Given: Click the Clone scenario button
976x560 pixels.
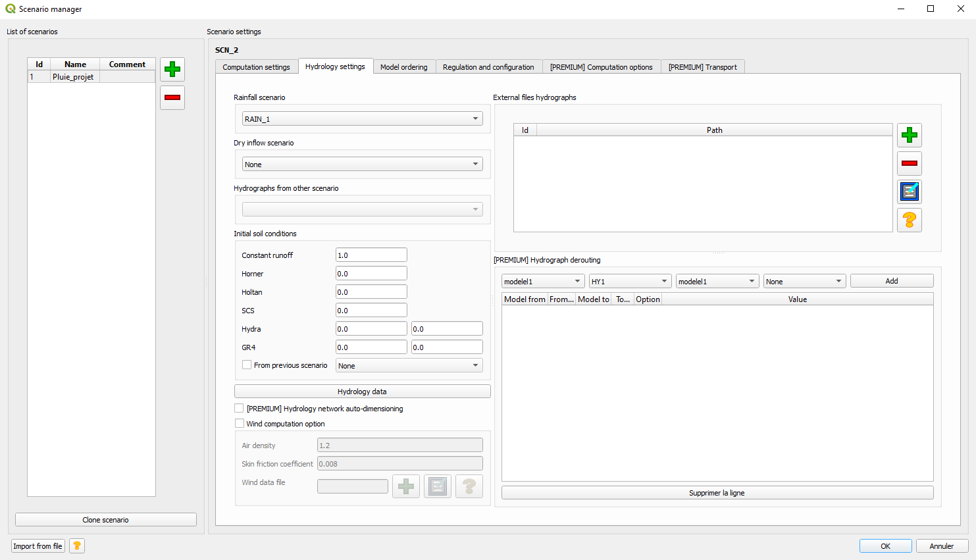Looking at the screenshot, I should [x=106, y=519].
